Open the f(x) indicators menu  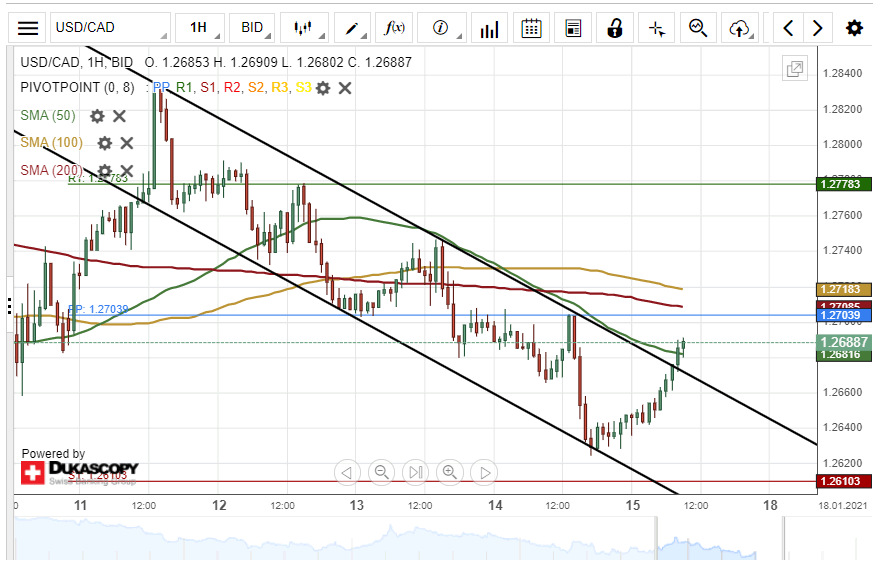point(394,28)
